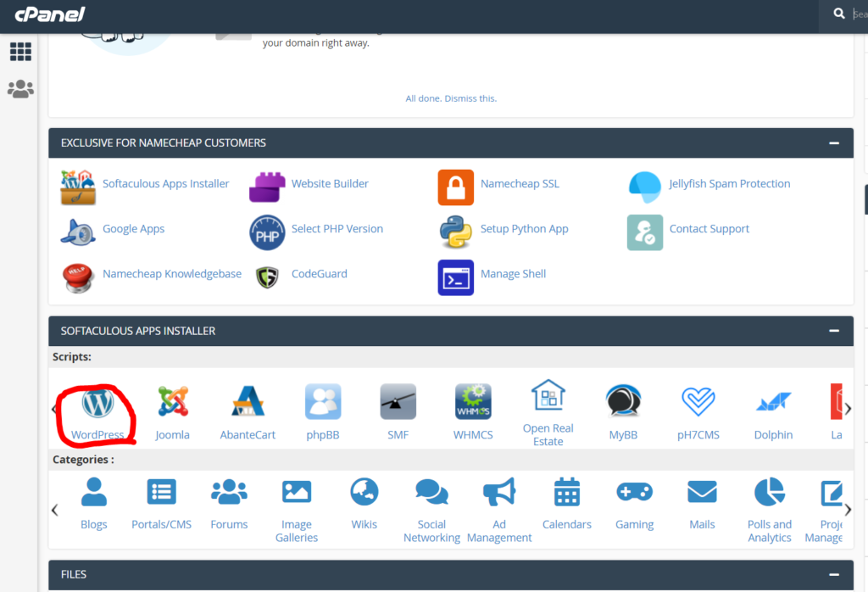
Task: Open the Gaming category icon
Action: 634,492
